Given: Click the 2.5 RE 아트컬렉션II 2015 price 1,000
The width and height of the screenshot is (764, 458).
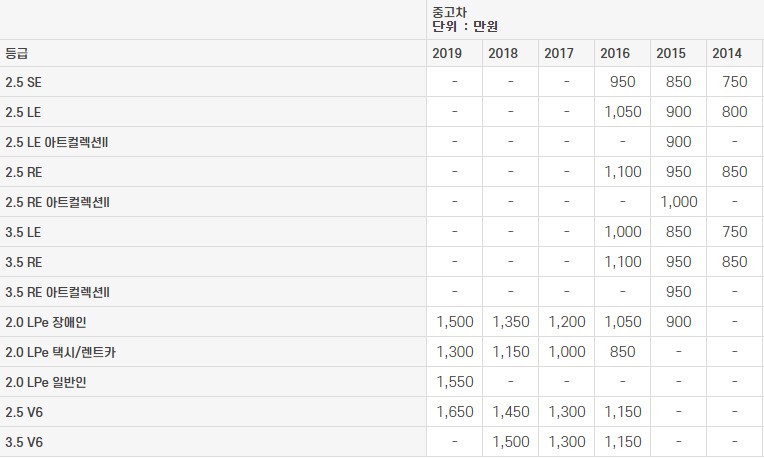Looking at the screenshot, I should coord(678,202).
